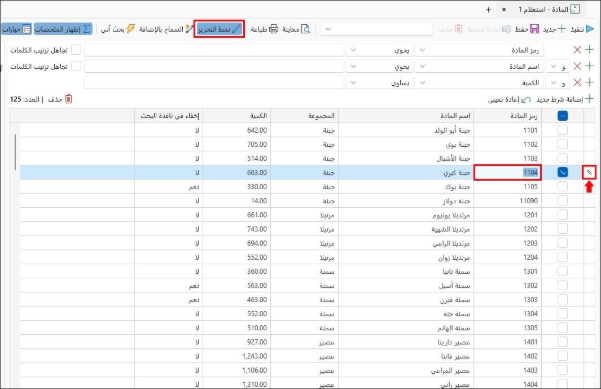Click إضافة شرط جديد to add condition

pos(565,100)
